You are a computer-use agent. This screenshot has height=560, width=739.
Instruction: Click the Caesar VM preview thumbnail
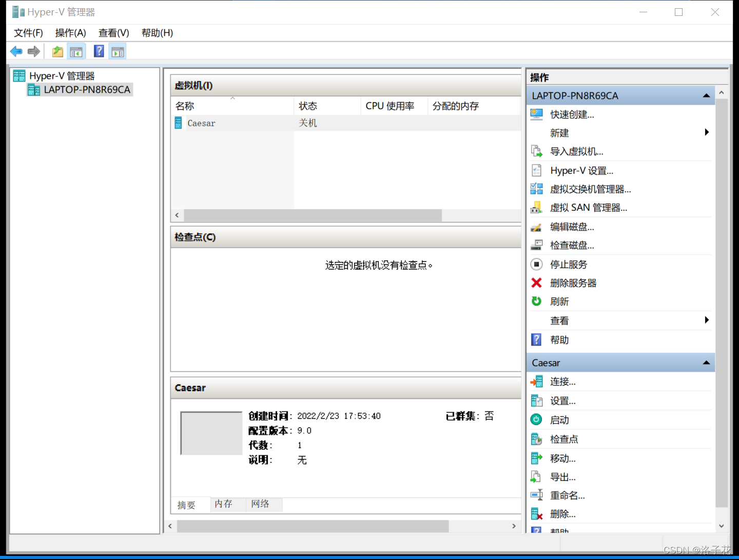click(x=211, y=433)
